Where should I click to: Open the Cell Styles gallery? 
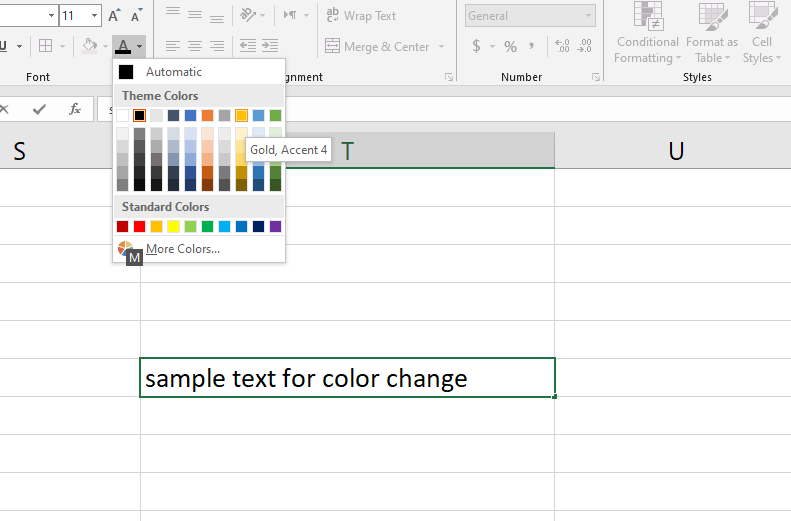[761, 33]
